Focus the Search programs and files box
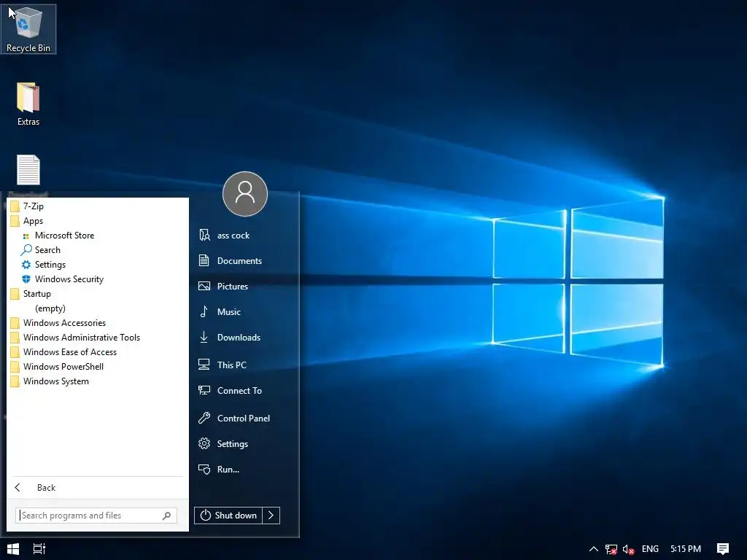The height and width of the screenshot is (560, 747). (x=96, y=516)
